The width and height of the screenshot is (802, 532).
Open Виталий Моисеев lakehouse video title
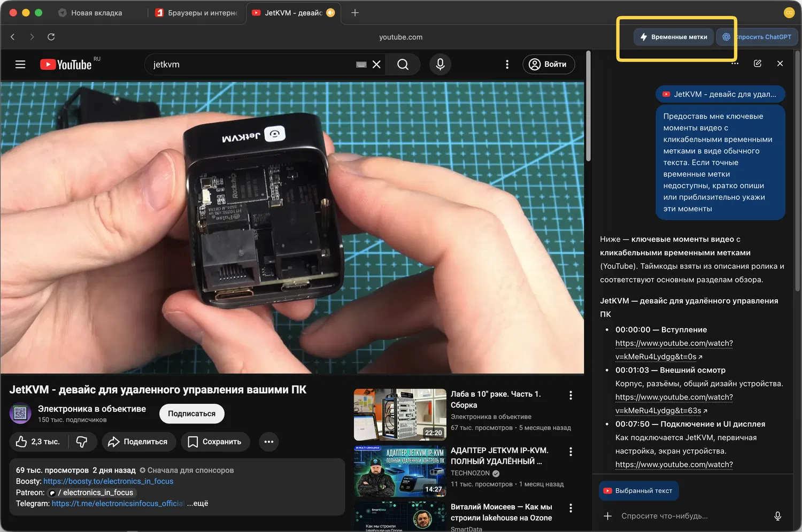(502, 512)
